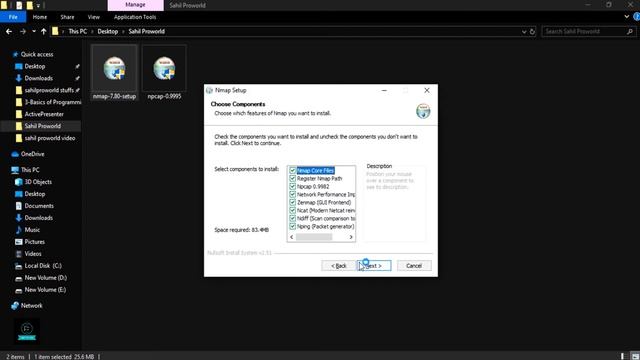
Task: Select the Manage contextual tab
Action: click(136, 5)
